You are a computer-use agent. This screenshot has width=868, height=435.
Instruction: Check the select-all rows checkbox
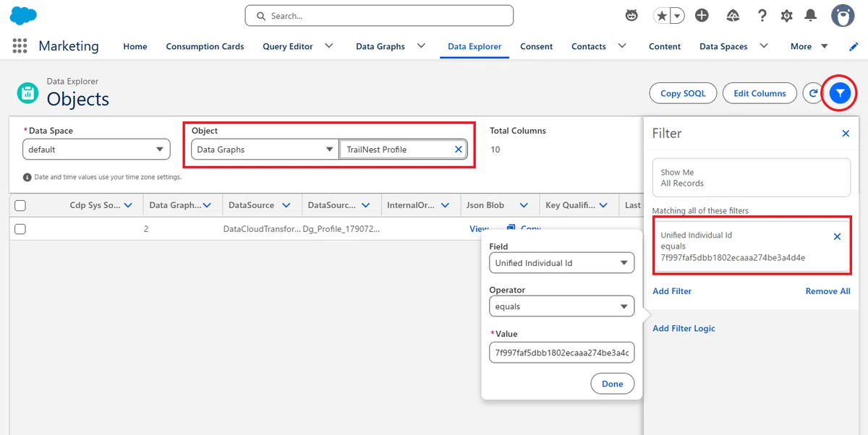[20, 205]
